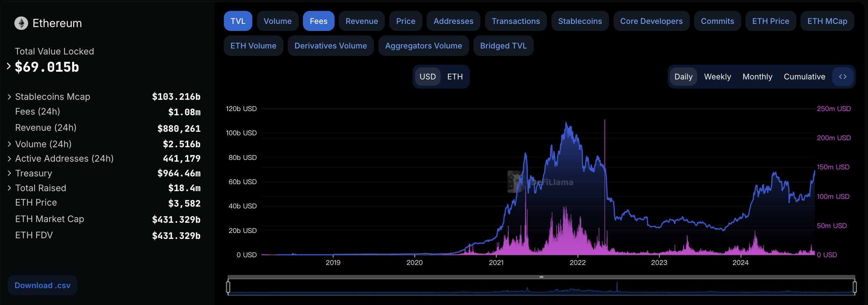Viewport: 868px width, 305px height.
Task: Enable the ETH MCap chart metric
Action: pos(827,21)
